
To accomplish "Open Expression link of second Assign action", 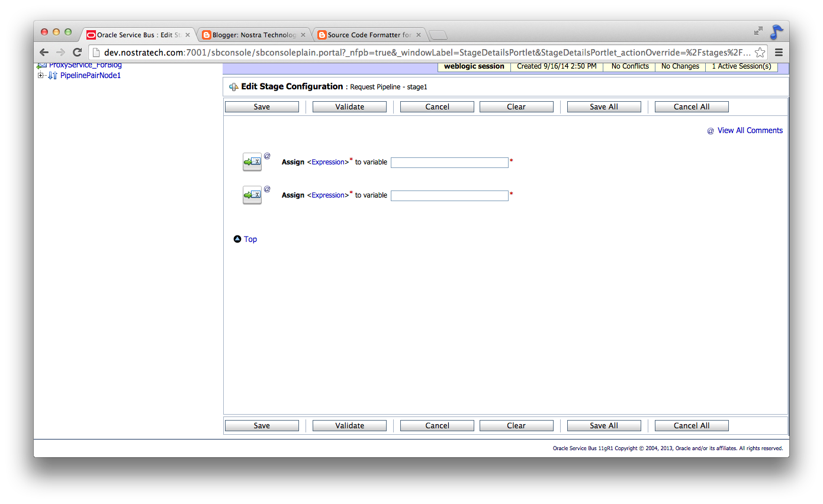I will pos(328,195).
